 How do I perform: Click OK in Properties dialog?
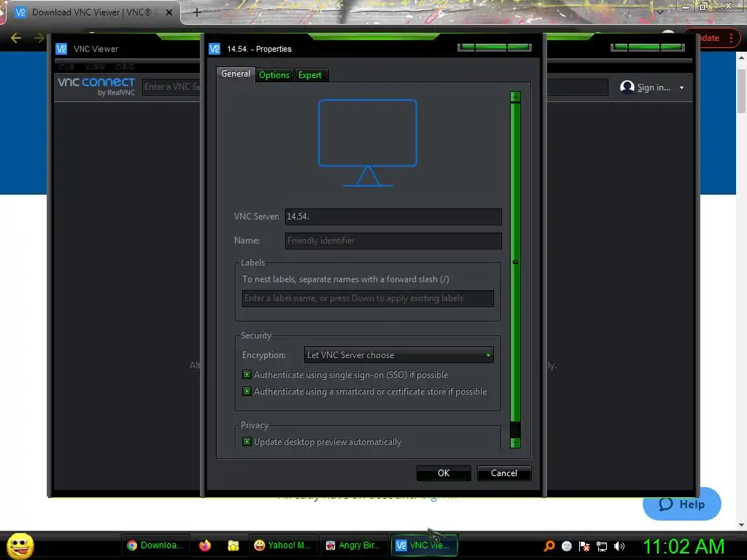444,472
